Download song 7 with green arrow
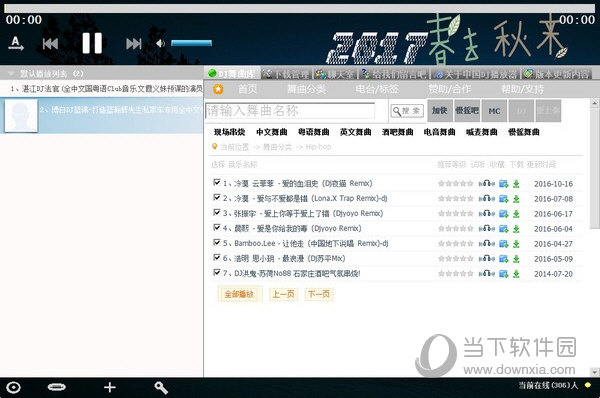Screen dimensions: 600x398 tap(516, 274)
